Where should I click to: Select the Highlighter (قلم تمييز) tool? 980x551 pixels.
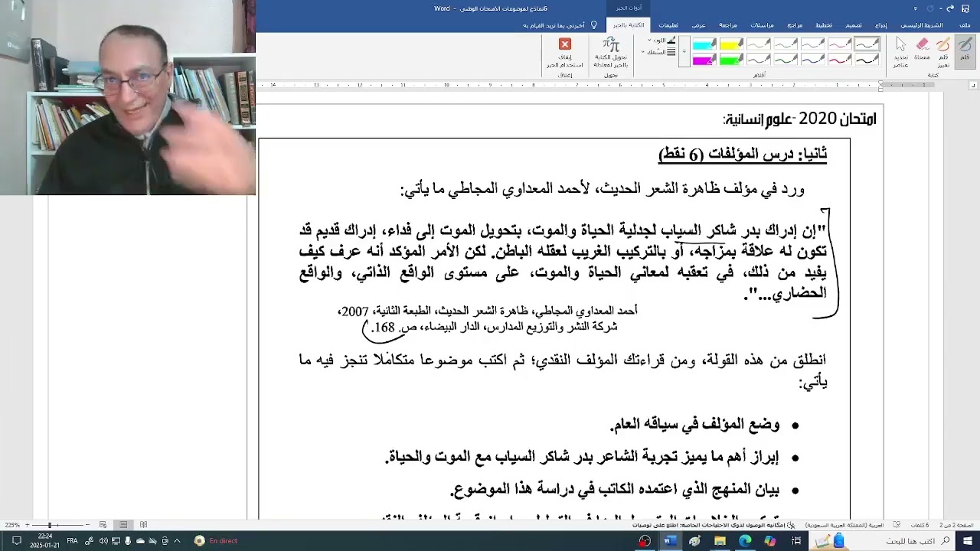tap(944, 52)
